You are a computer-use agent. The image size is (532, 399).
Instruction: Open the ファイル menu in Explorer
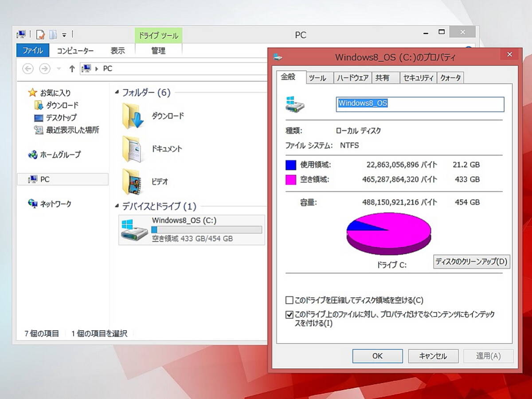[x=32, y=51]
